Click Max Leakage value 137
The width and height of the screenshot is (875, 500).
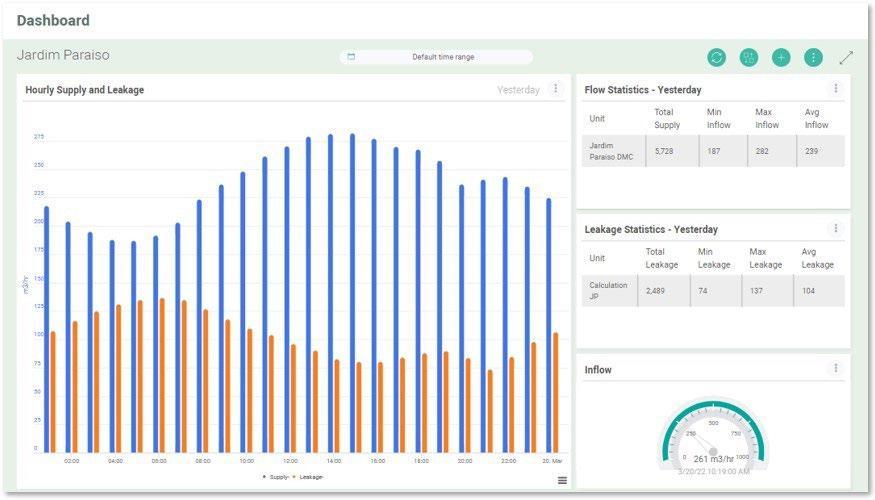click(756, 291)
